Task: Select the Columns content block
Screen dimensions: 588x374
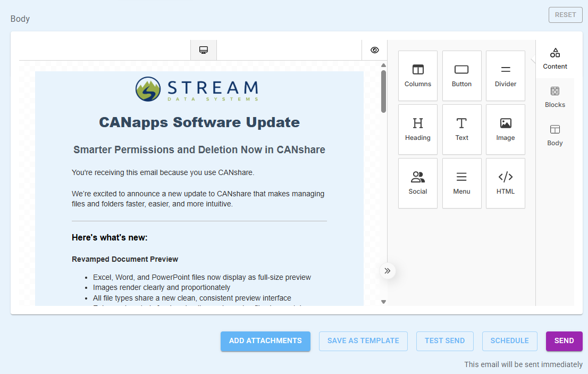Action: [417, 76]
